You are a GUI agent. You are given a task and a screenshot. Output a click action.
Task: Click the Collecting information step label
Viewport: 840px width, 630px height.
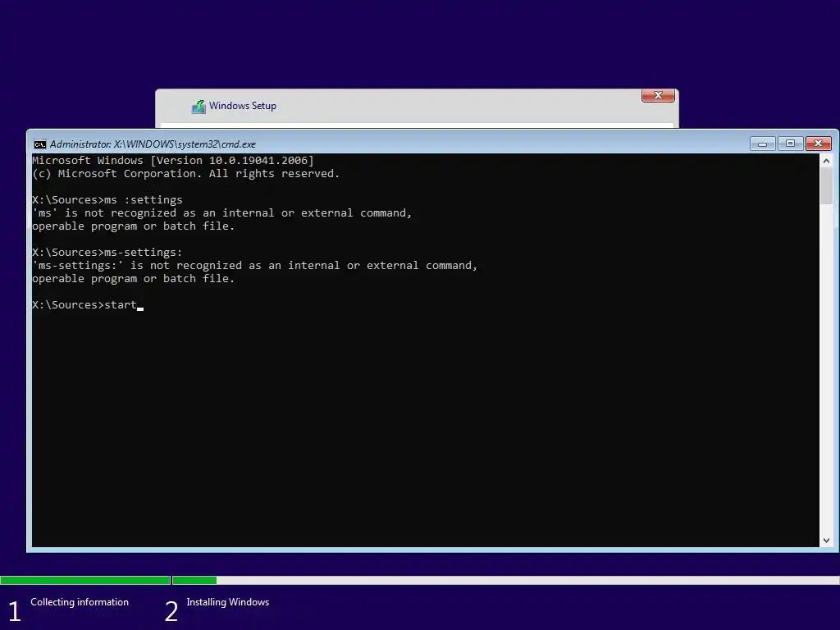point(80,602)
